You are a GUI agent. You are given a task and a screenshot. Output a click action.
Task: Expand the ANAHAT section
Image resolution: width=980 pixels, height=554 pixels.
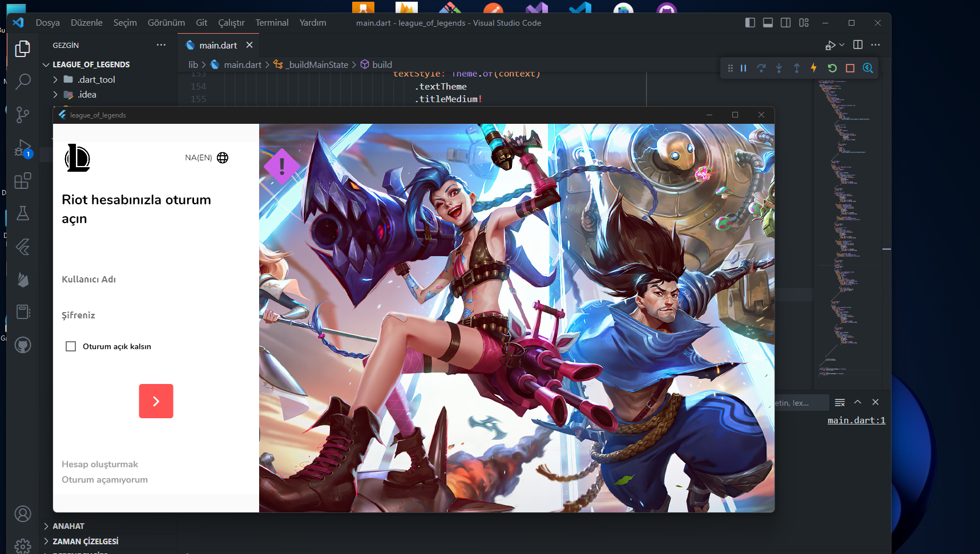click(46, 525)
